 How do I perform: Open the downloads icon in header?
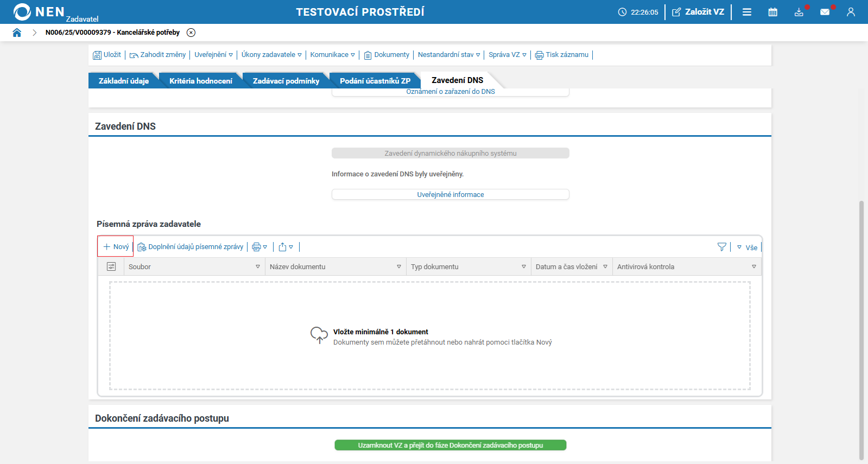tap(799, 12)
